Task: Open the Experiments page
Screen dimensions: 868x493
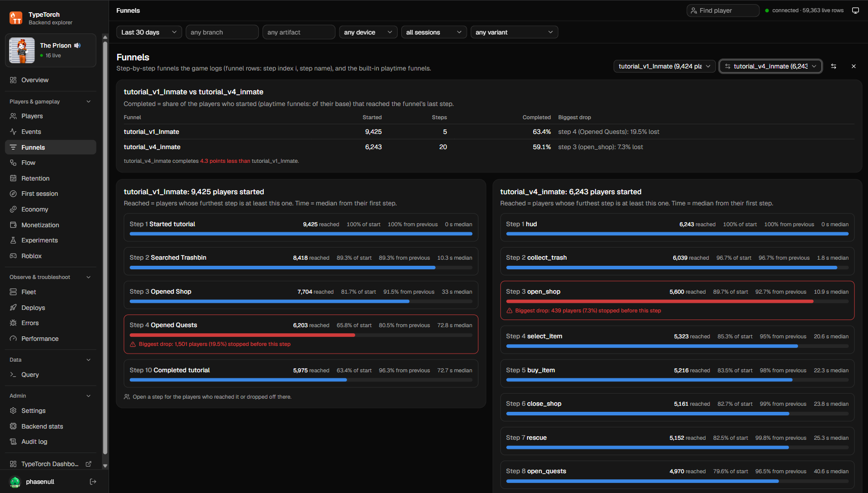Action: click(x=51, y=240)
